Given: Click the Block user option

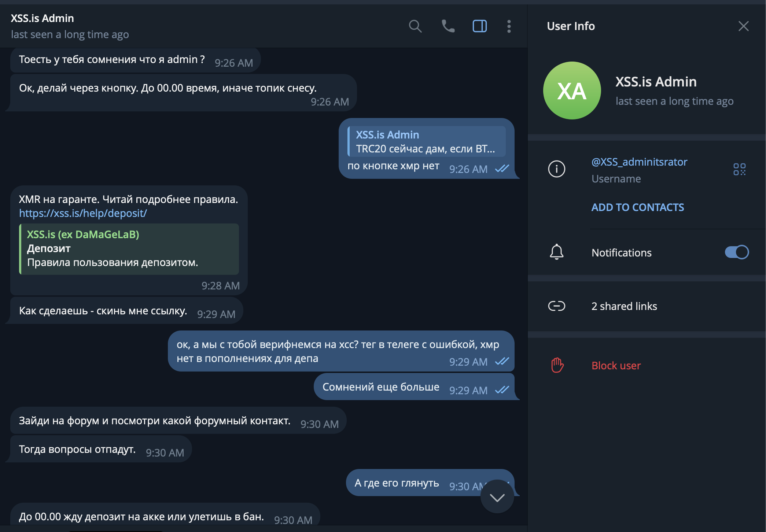Looking at the screenshot, I should [x=616, y=365].
